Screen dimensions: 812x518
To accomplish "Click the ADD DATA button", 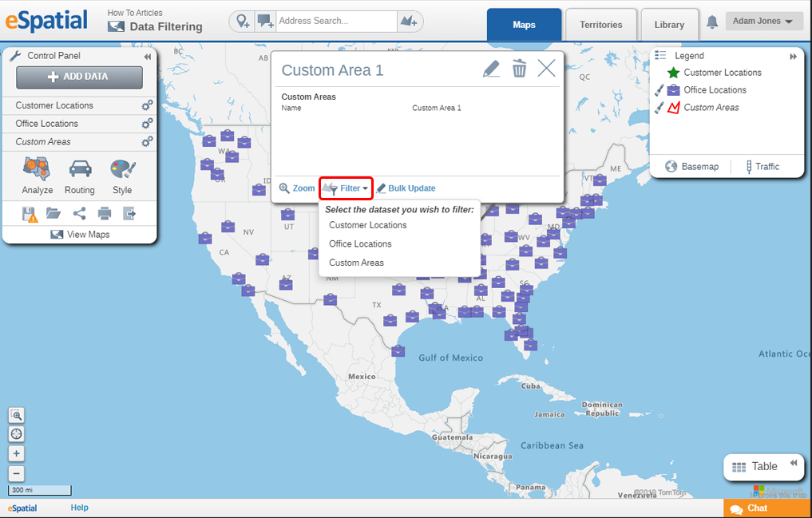I will point(79,77).
